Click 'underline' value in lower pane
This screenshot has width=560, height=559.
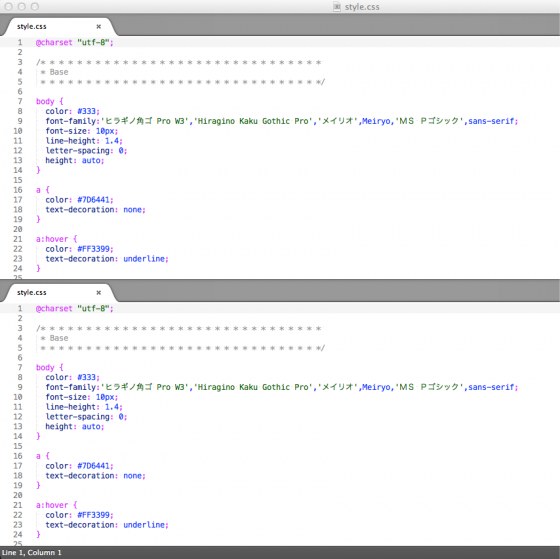144,525
